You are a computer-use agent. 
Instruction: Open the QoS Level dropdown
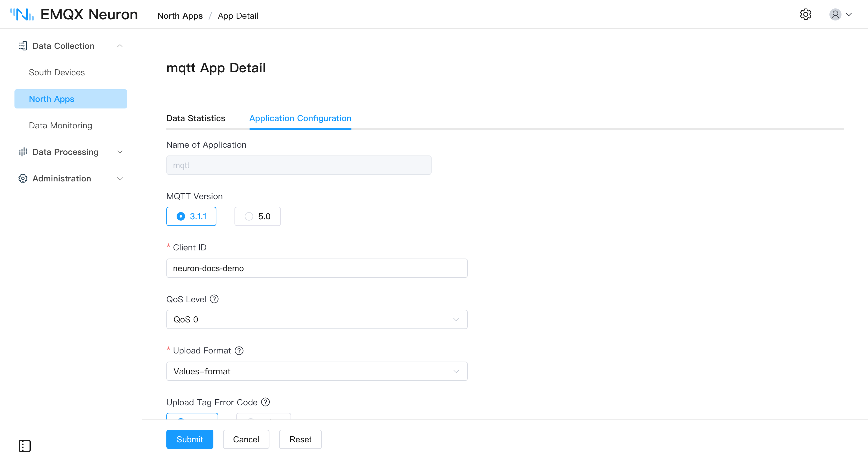point(317,319)
